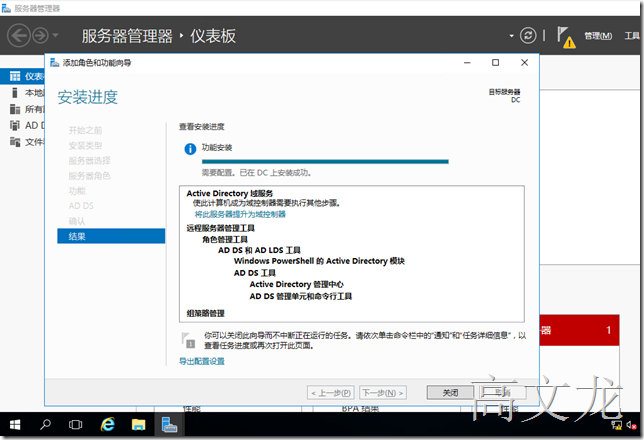
Task: Click the 关闭 button
Action: [450, 392]
